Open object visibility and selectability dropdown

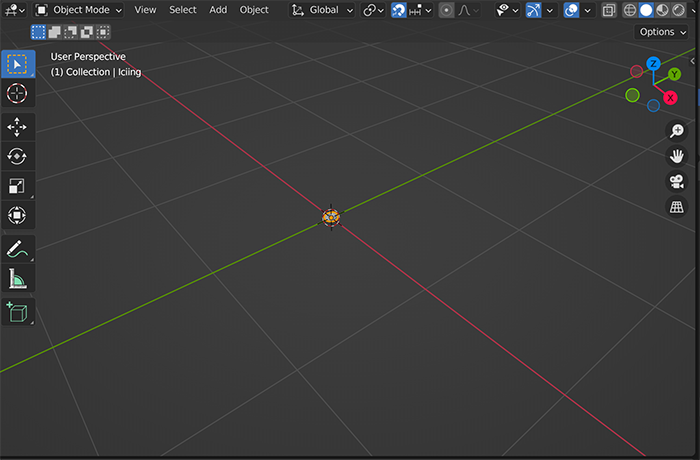508,10
